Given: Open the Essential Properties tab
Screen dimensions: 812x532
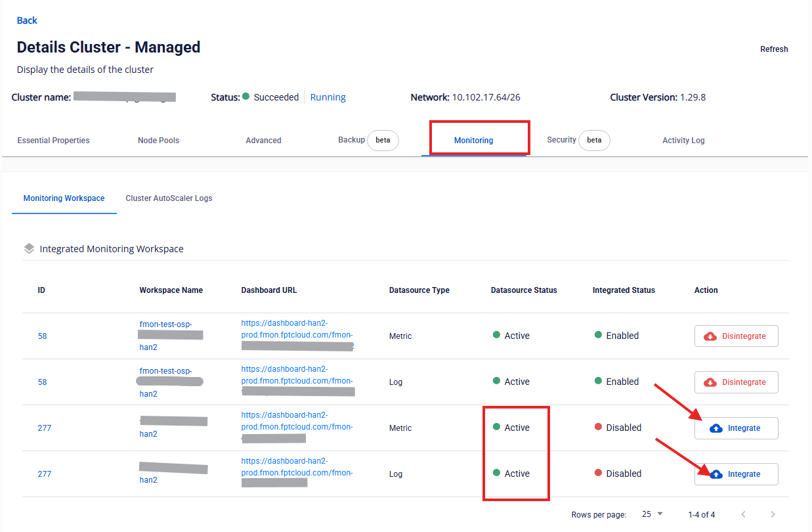Looking at the screenshot, I should (x=53, y=141).
